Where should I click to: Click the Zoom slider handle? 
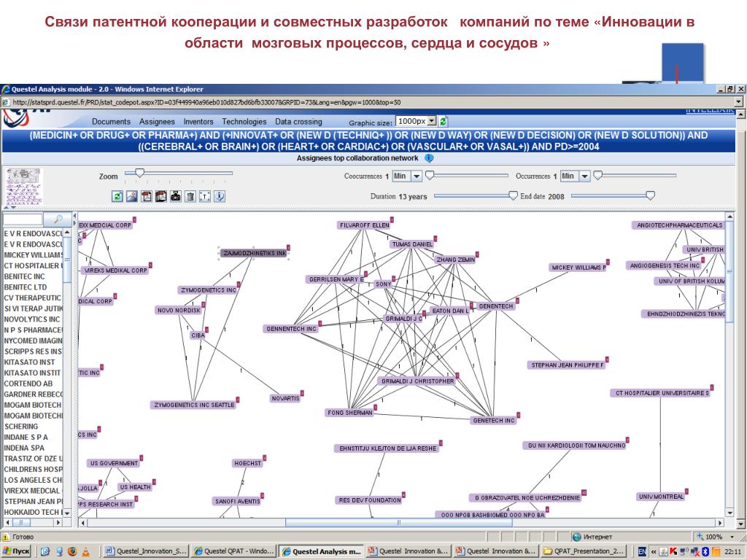(x=139, y=173)
